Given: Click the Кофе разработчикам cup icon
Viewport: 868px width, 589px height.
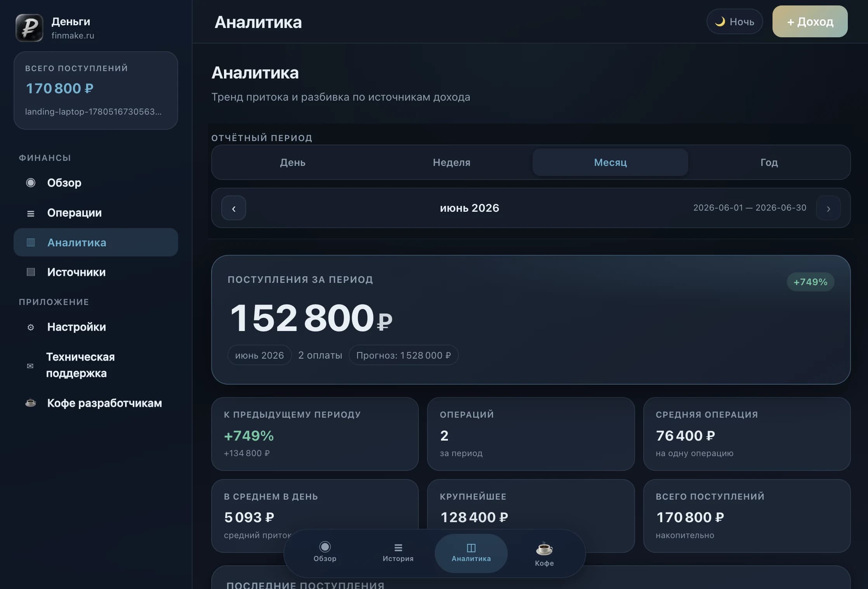Looking at the screenshot, I should click(x=31, y=403).
